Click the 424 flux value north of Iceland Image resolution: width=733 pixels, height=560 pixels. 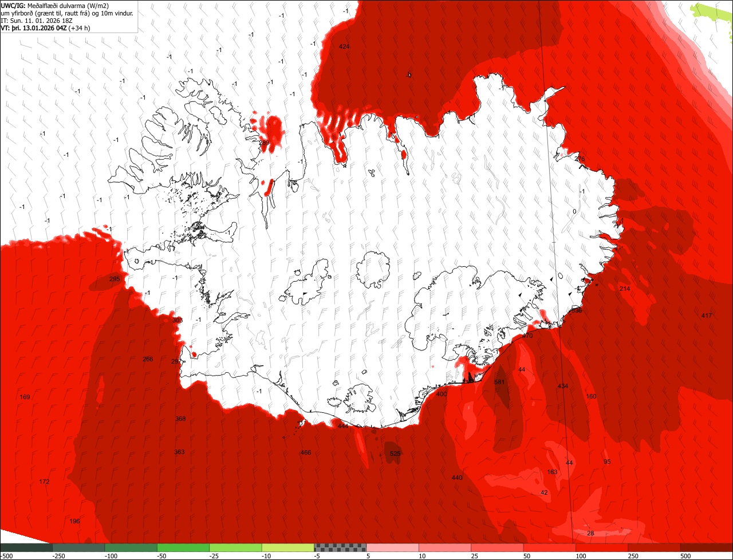(344, 46)
